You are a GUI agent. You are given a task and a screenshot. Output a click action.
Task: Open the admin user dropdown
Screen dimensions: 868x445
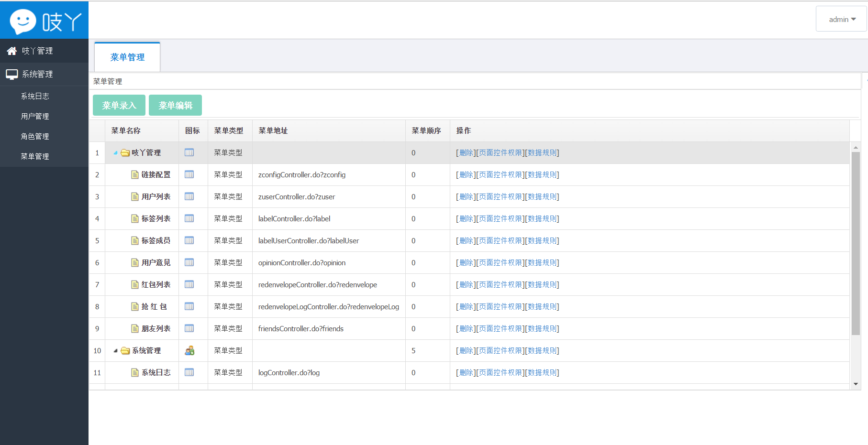click(842, 19)
